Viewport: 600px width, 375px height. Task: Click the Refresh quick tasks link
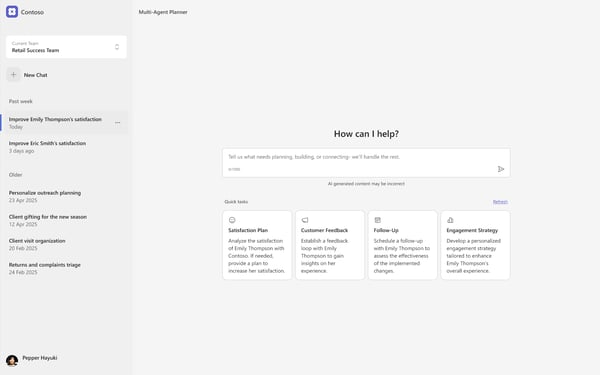pos(500,202)
